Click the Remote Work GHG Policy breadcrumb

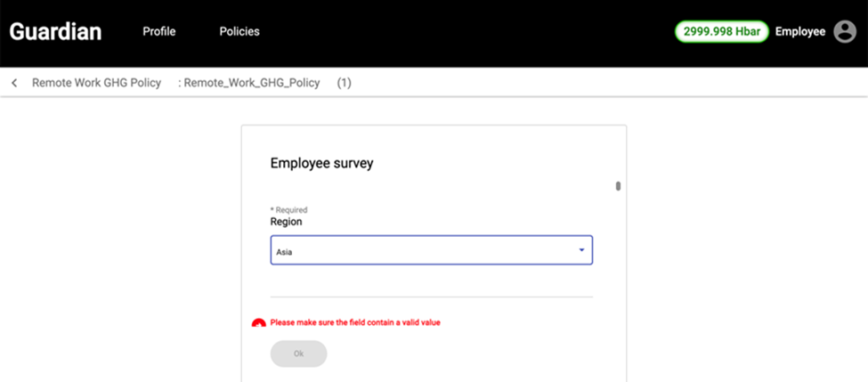(96, 83)
